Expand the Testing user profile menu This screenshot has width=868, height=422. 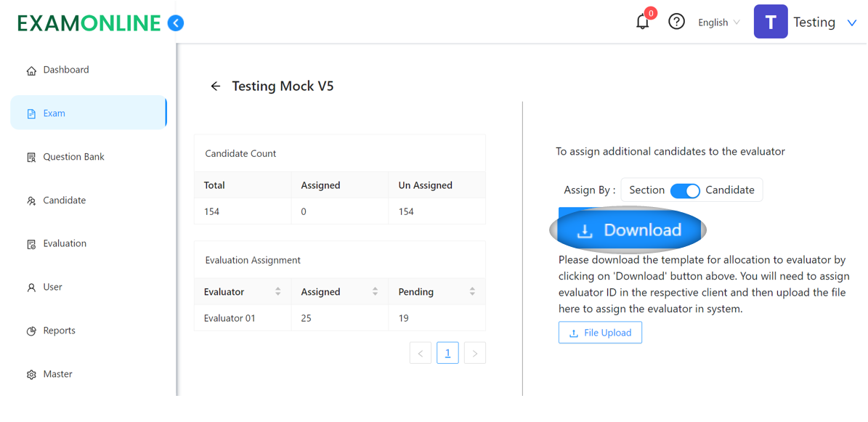851,23
